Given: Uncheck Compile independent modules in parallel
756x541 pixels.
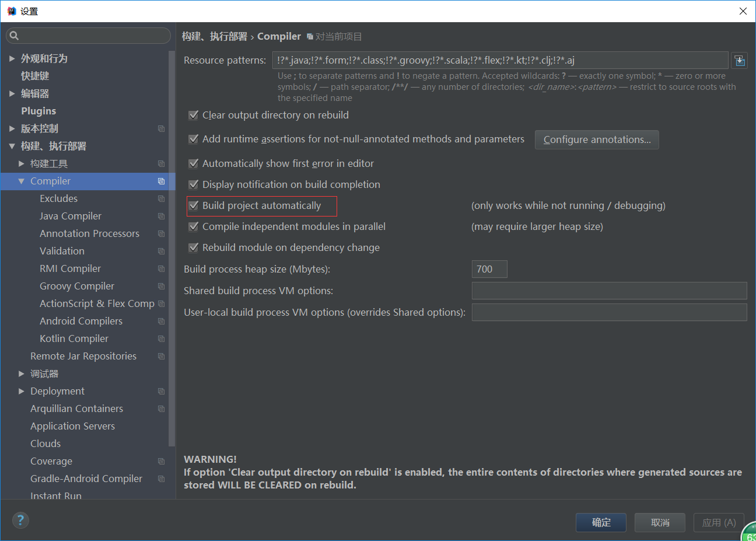Looking at the screenshot, I should pyautogui.click(x=193, y=226).
